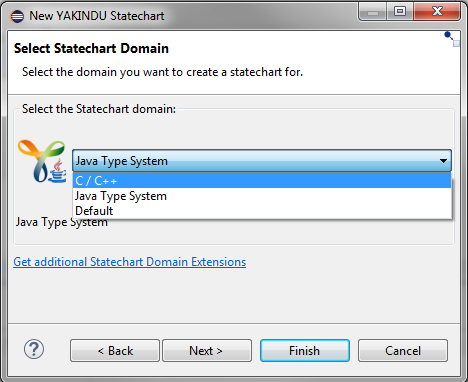Click the 'Select the domain you want' description
The width and height of the screenshot is (468, 382).
click(162, 72)
